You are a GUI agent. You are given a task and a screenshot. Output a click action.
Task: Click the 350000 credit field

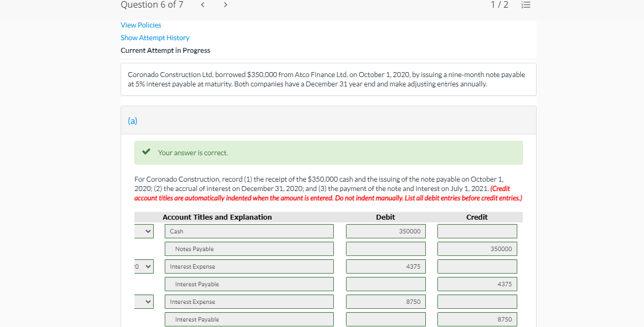pos(477,249)
